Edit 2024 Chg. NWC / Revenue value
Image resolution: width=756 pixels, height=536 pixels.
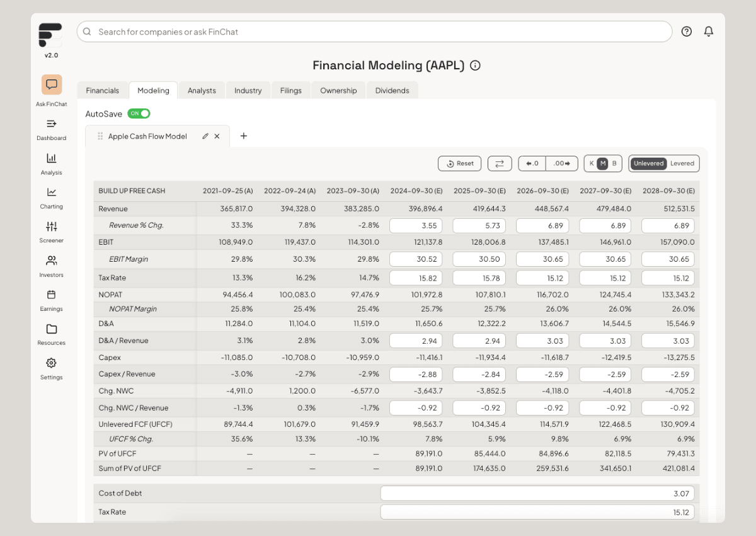point(416,408)
